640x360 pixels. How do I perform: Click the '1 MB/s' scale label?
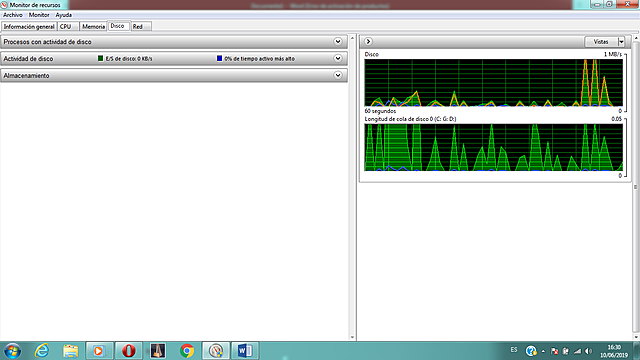point(613,54)
